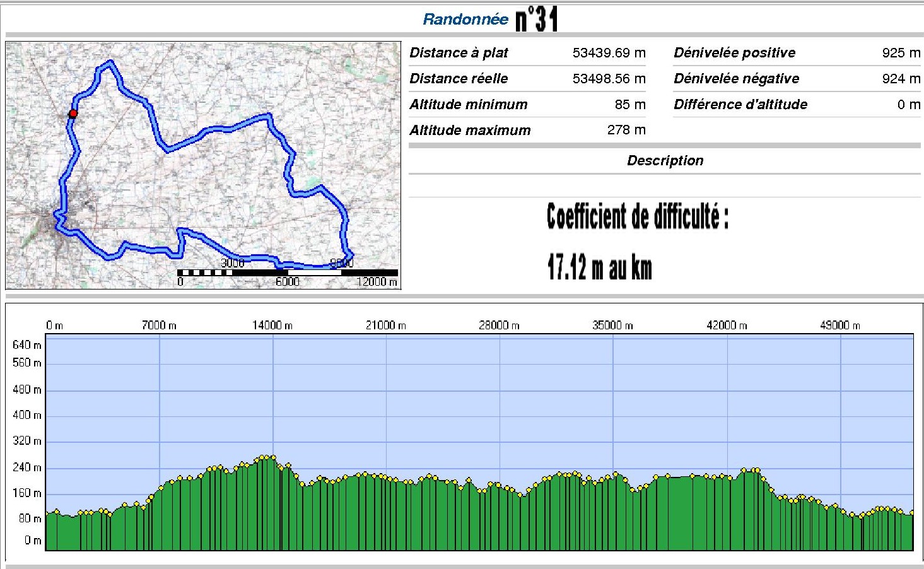Click the '480 m' altitude axis label

pyautogui.click(x=26, y=390)
